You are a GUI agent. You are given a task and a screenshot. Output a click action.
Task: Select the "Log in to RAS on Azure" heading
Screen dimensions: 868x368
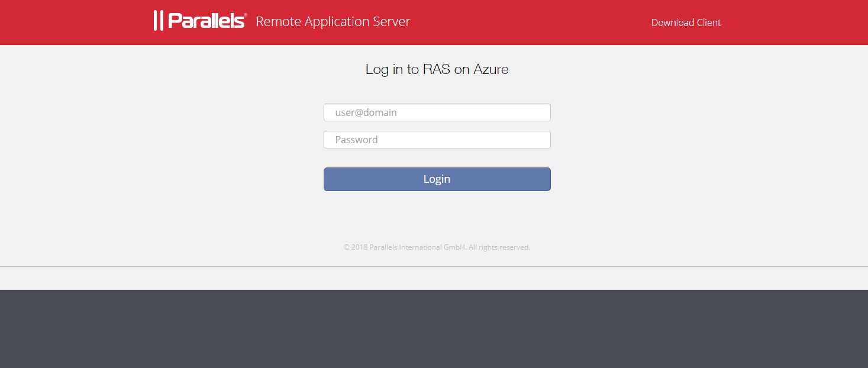tap(437, 69)
